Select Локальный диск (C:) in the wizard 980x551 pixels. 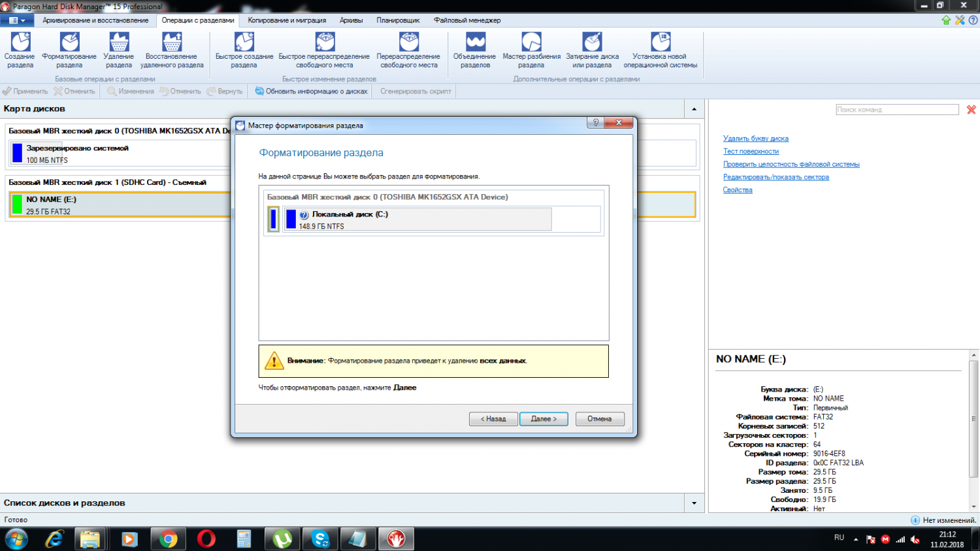[x=417, y=220]
